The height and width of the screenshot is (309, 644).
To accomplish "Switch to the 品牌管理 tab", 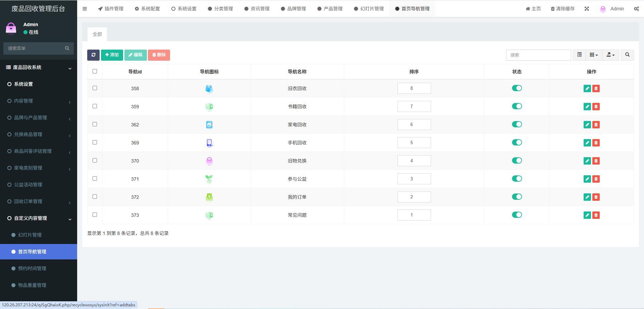I will tap(293, 9).
